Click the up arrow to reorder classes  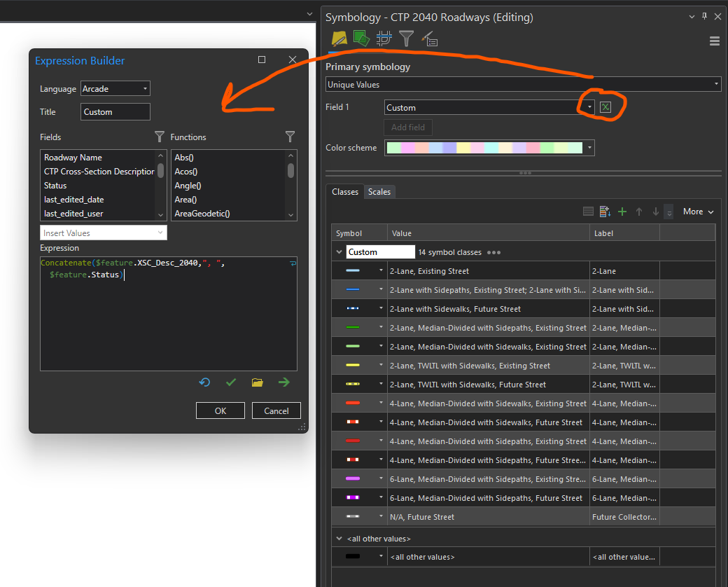coord(639,211)
